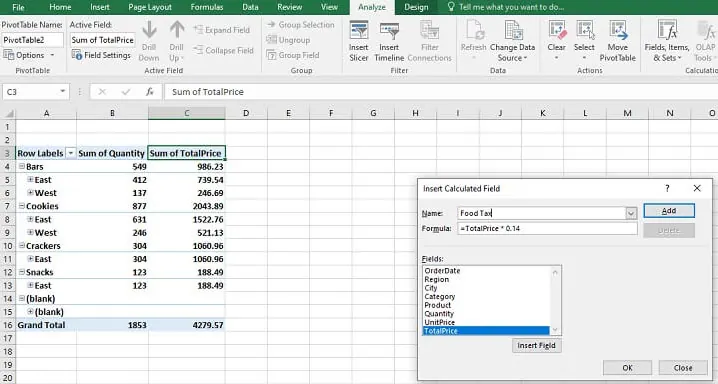Click the Insert Slicer icon
The width and height of the screenshot is (718, 384).
click(359, 31)
